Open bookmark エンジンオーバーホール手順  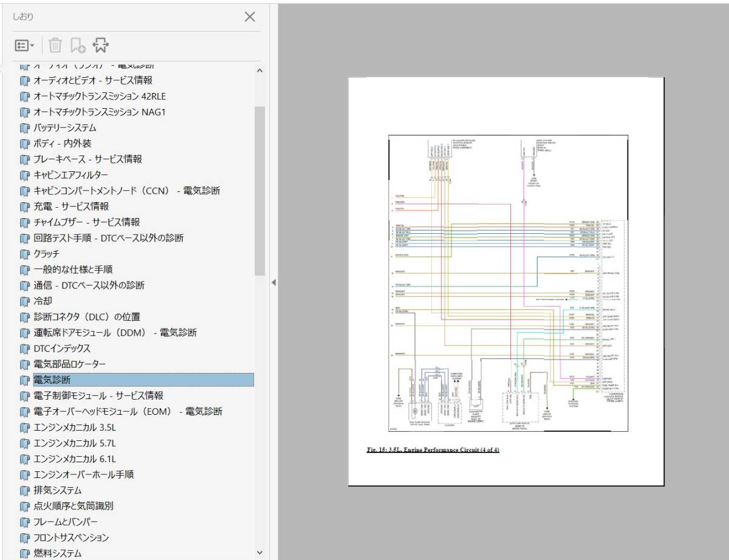84,475
